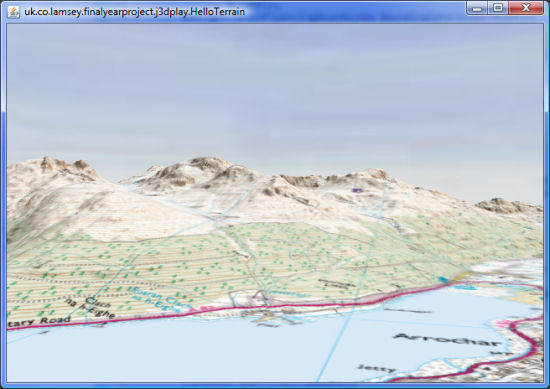Click the Java icon in the title bar
Viewport: 550px width, 389px height.
point(13,12)
